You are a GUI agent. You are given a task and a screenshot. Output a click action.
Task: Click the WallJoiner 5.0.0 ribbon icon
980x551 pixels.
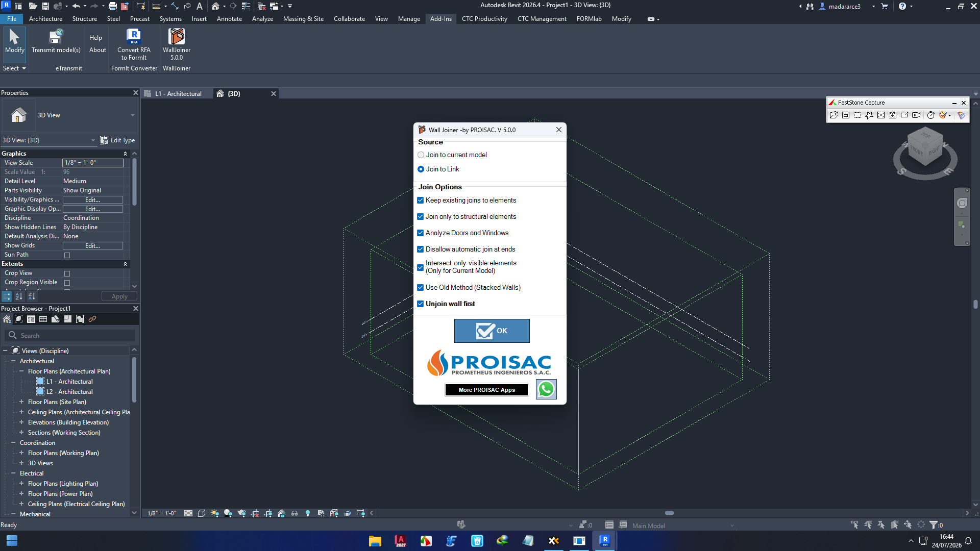[176, 36]
